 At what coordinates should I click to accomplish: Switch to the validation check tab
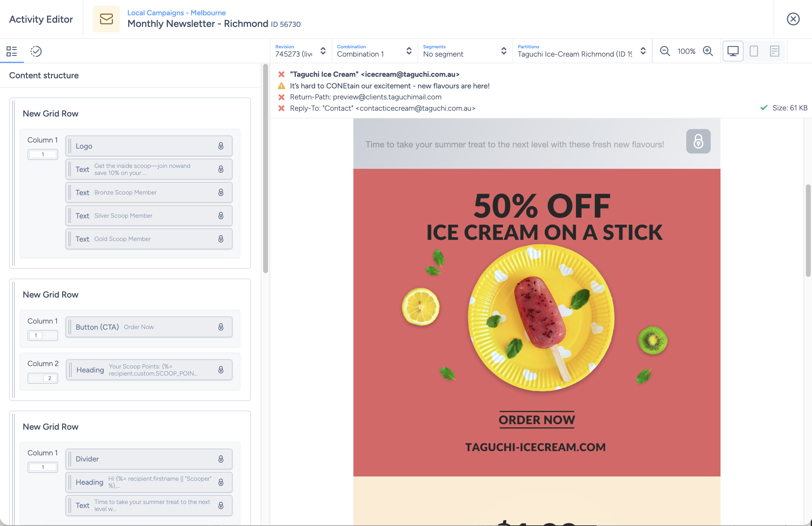[36, 51]
